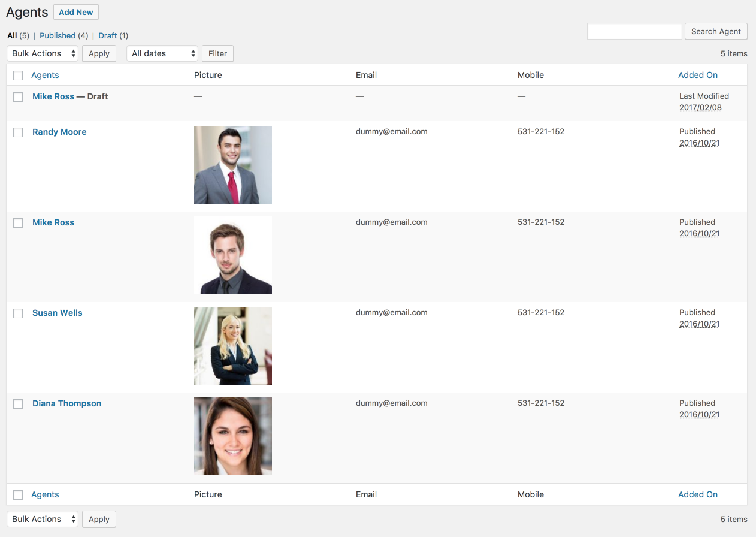Focus the agent search field
The width and height of the screenshot is (756, 537).
(x=634, y=31)
